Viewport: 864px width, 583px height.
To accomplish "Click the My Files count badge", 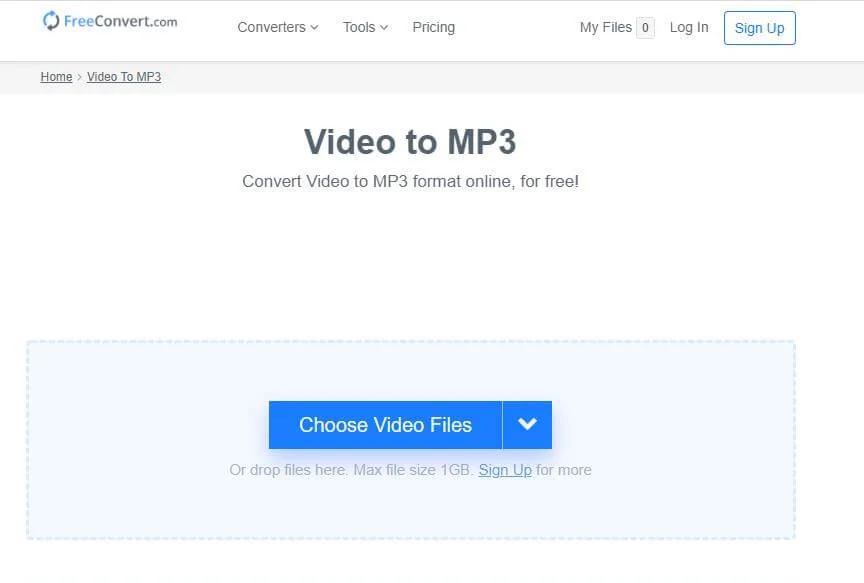I will pos(645,28).
